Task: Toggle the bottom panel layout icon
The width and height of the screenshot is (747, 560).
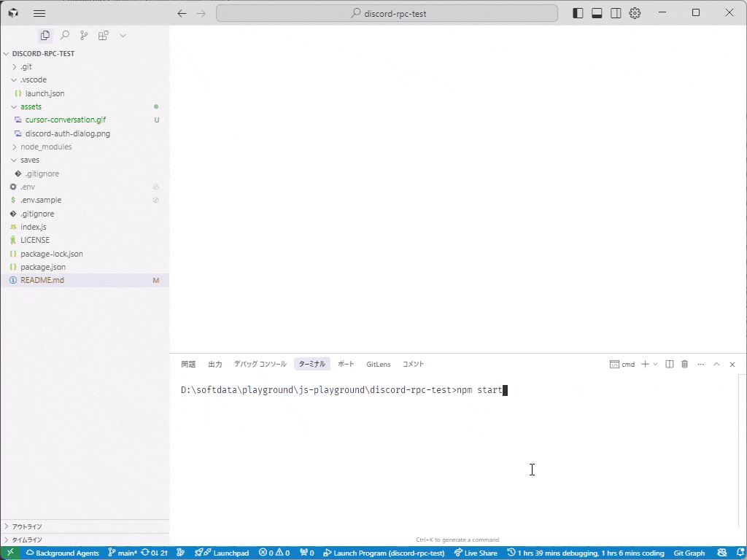Action: point(597,13)
